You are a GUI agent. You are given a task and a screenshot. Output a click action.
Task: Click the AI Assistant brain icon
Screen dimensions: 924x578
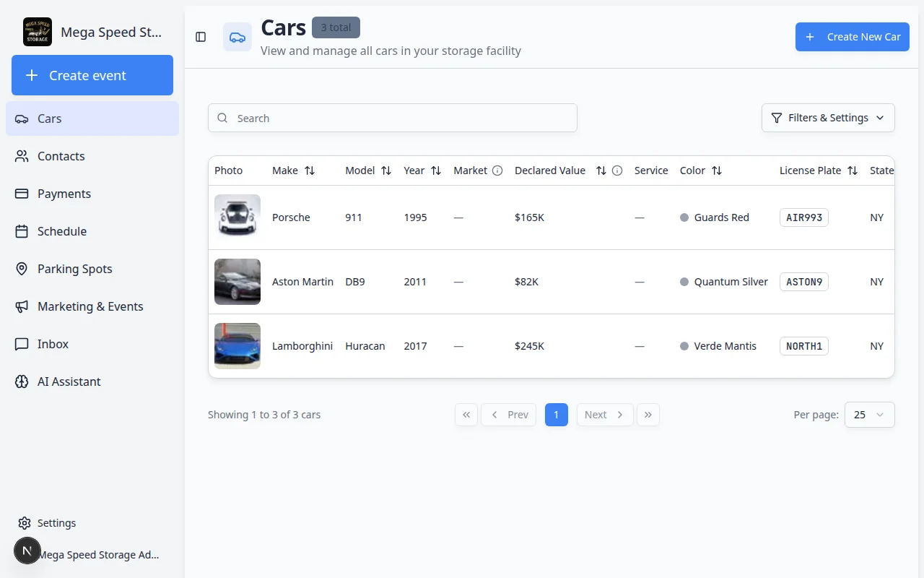click(22, 381)
